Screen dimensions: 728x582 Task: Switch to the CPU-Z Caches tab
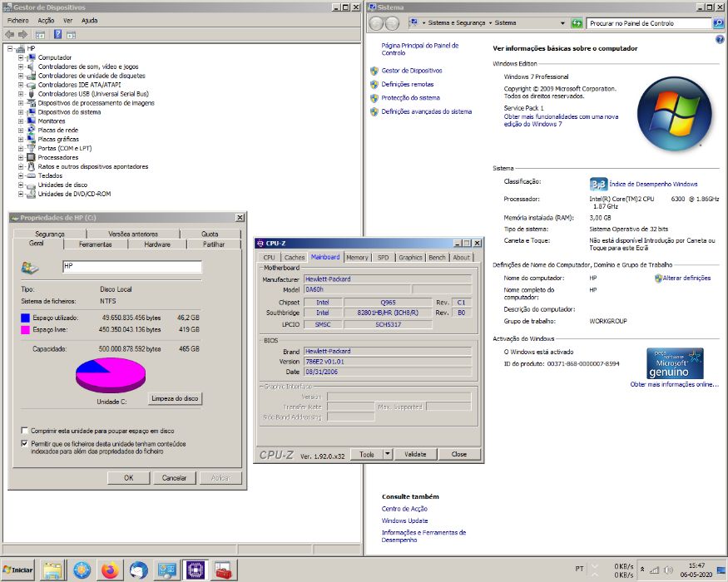pyautogui.click(x=295, y=258)
